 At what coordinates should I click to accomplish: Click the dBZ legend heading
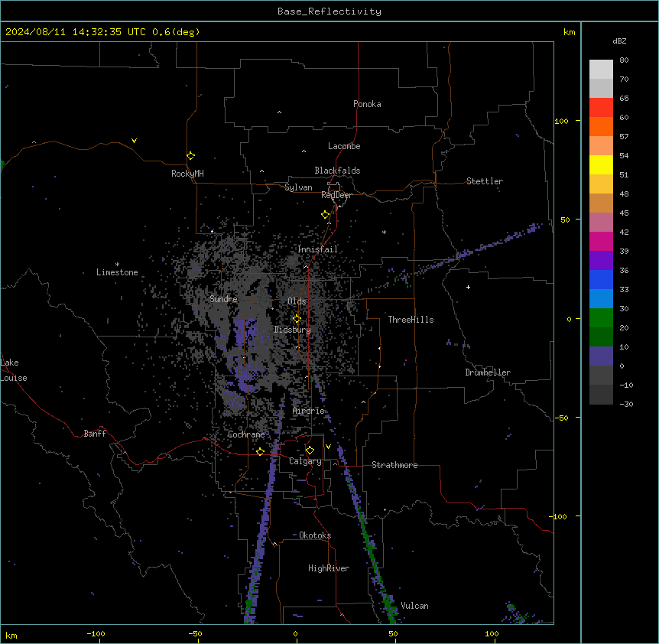(619, 41)
